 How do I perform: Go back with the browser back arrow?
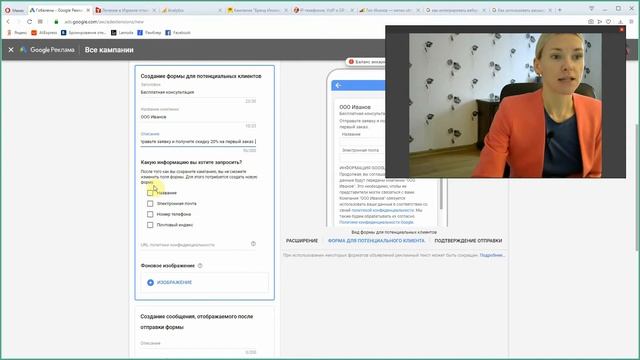coord(8,22)
